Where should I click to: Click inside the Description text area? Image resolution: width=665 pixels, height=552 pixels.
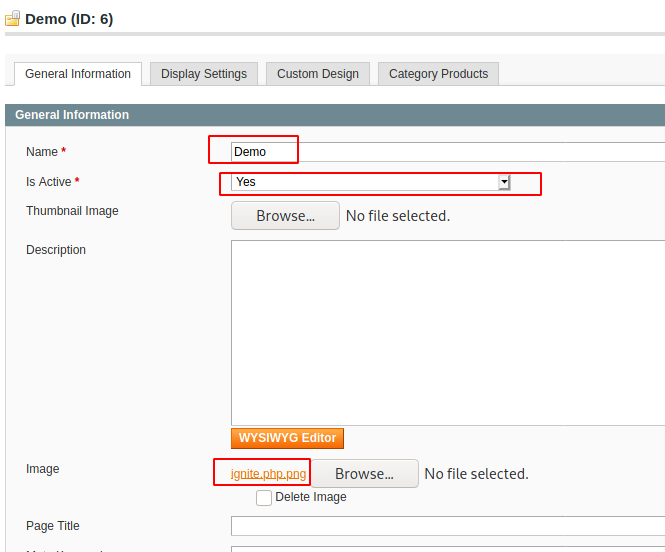(x=448, y=333)
